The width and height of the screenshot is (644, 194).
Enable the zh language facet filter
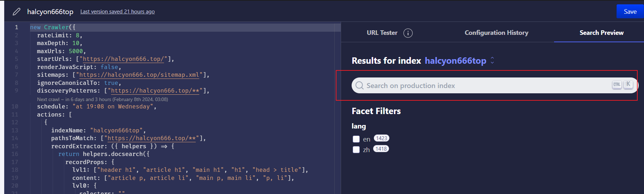tap(356, 150)
